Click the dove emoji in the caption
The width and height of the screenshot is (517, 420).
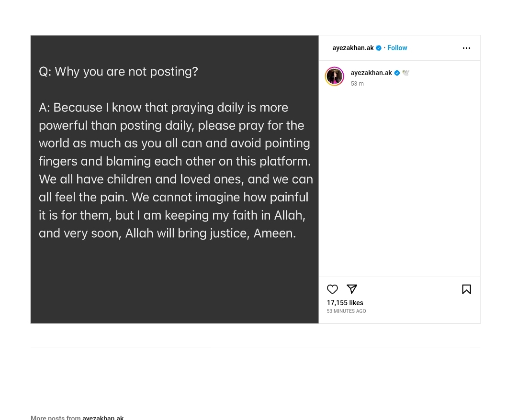click(x=406, y=73)
